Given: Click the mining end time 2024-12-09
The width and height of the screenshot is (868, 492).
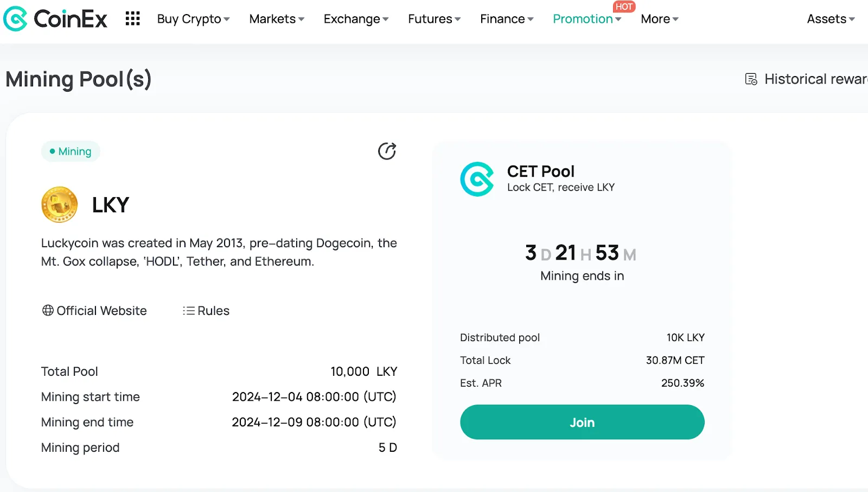Looking at the screenshot, I should [x=314, y=422].
